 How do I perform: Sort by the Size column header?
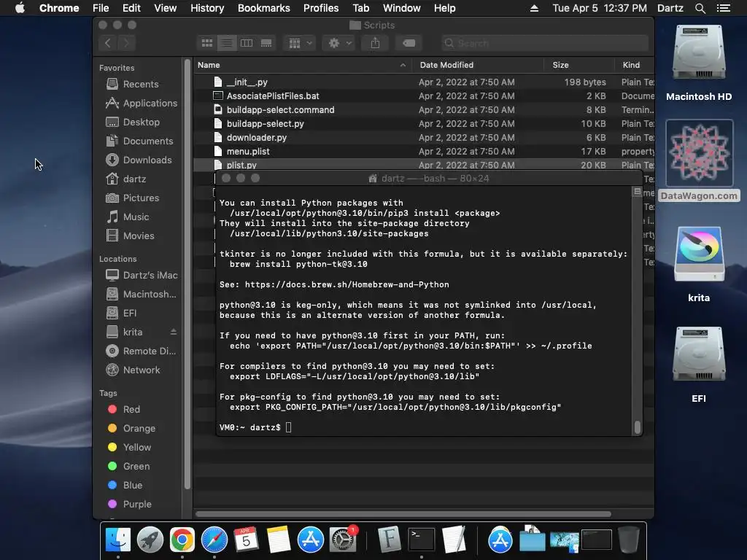578,65
